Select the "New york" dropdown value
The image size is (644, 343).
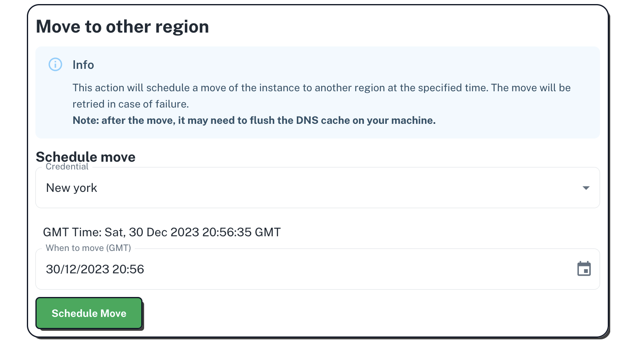72,188
